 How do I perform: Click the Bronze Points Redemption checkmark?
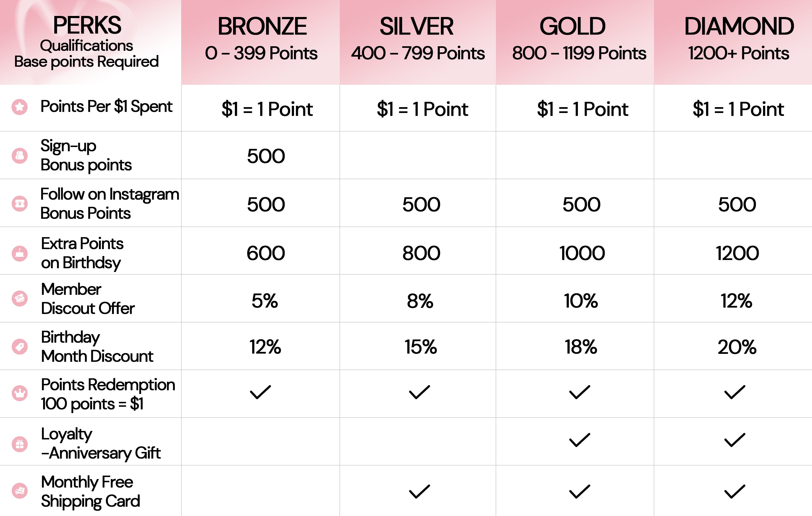[260, 392]
